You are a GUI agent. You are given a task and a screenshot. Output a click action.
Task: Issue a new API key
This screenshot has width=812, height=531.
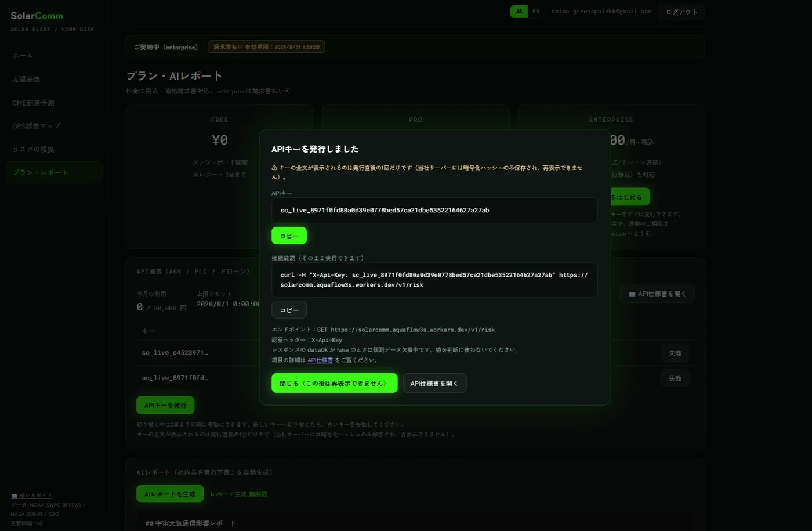click(x=165, y=405)
